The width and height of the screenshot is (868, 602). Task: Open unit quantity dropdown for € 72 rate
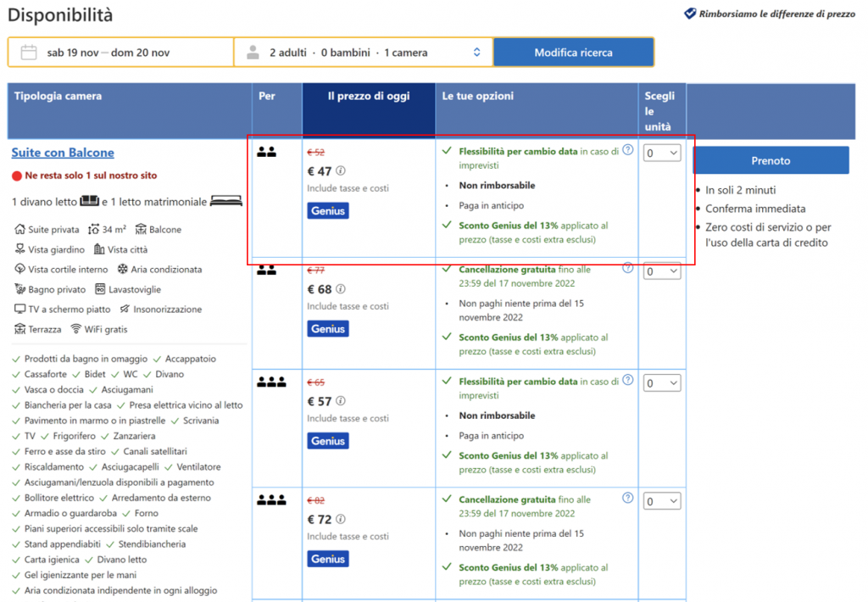point(661,501)
